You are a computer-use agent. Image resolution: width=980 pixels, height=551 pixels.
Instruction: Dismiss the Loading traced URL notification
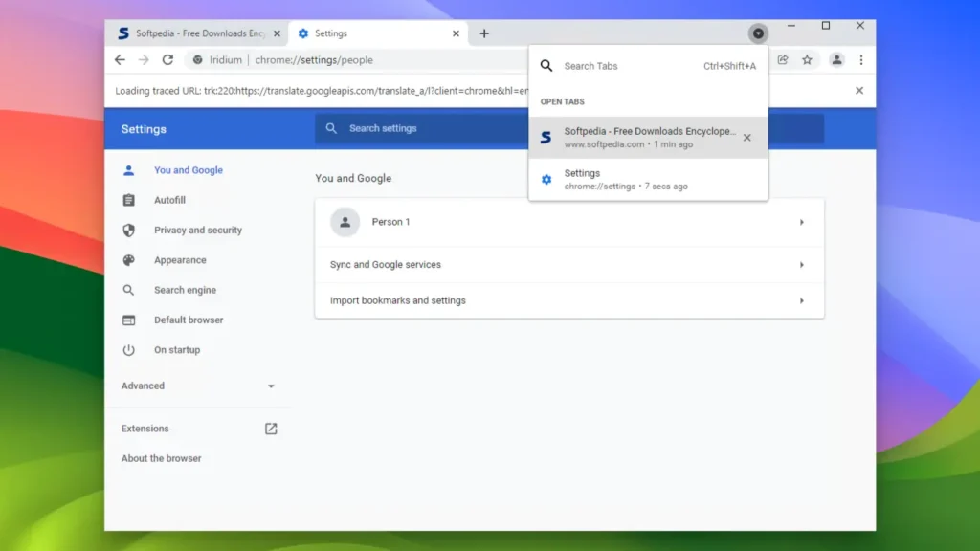coord(858,91)
